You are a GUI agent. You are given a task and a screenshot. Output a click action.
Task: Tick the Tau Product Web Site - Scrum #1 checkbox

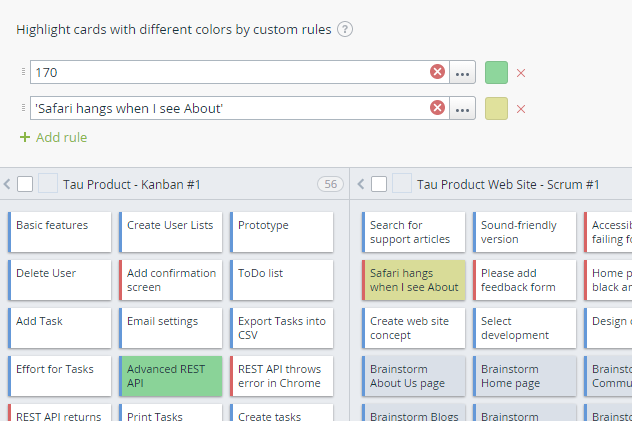coord(379,184)
